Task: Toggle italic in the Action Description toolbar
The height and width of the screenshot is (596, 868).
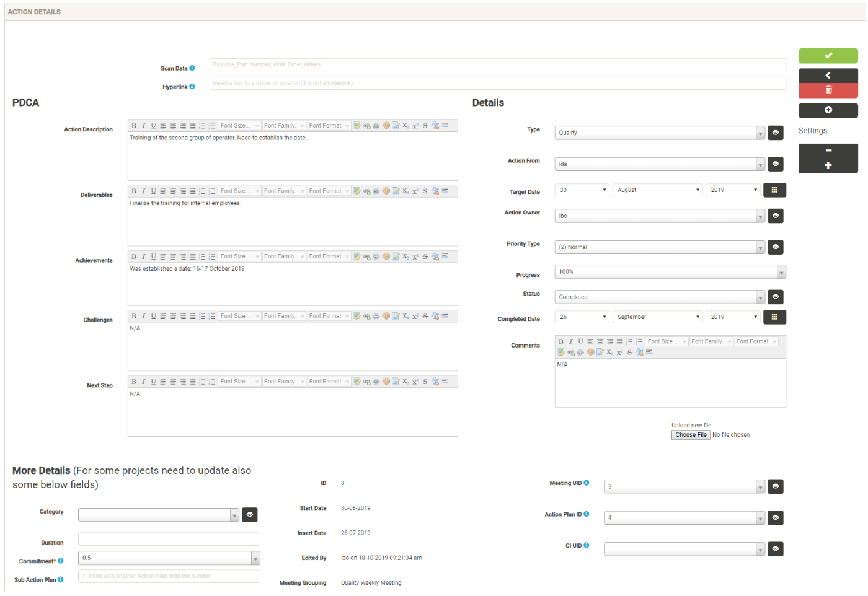Action: (x=143, y=126)
